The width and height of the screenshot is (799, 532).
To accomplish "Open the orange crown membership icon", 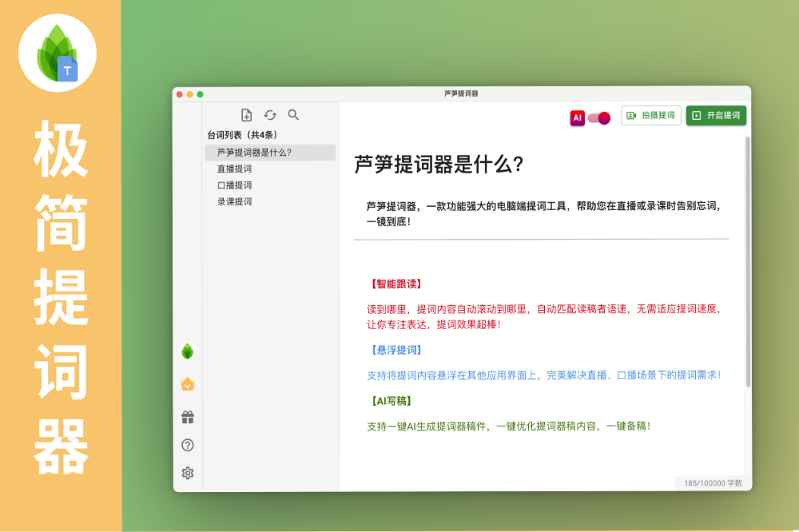I will tap(188, 384).
